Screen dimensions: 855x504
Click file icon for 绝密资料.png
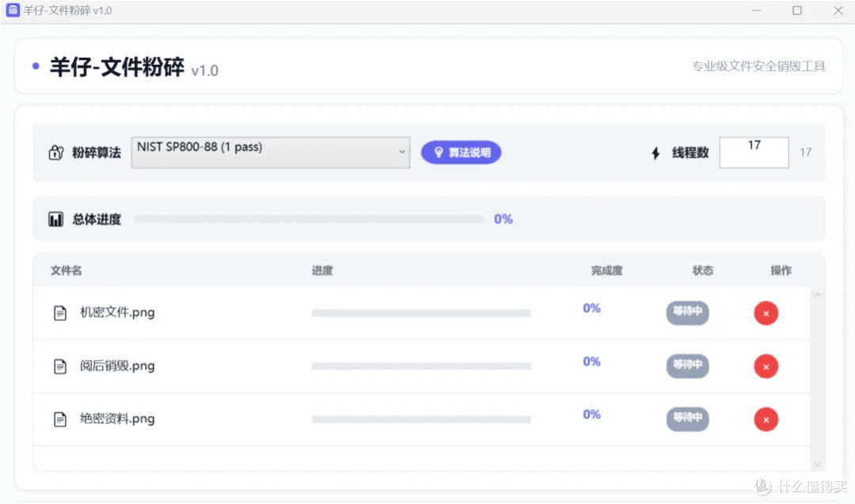pos(60,419)
